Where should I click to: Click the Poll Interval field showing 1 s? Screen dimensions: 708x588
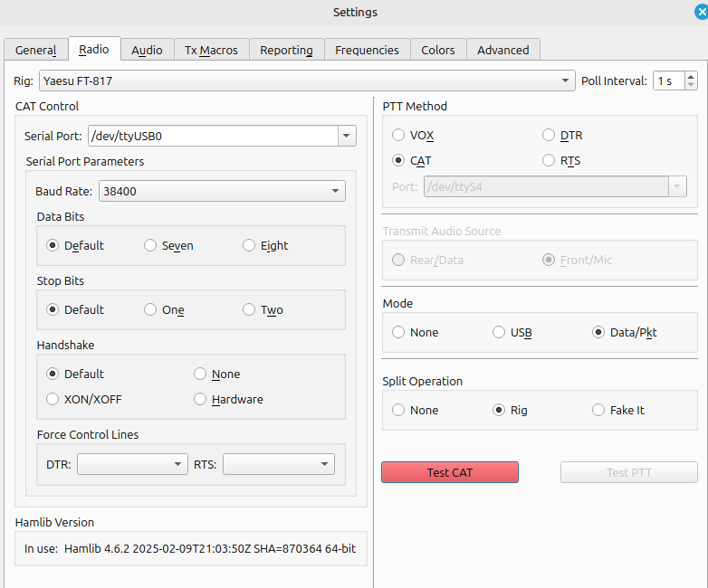point(669,81)
